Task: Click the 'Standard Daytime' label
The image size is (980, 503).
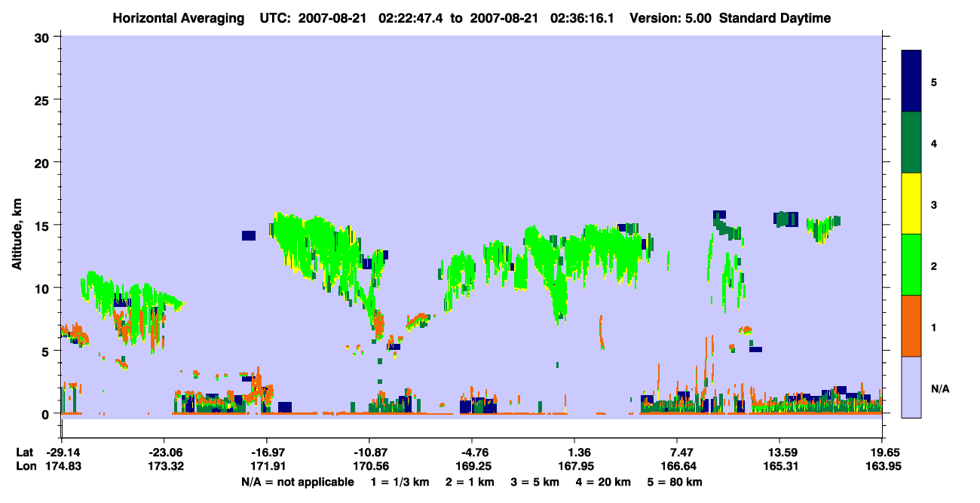Action: point(775,18)
